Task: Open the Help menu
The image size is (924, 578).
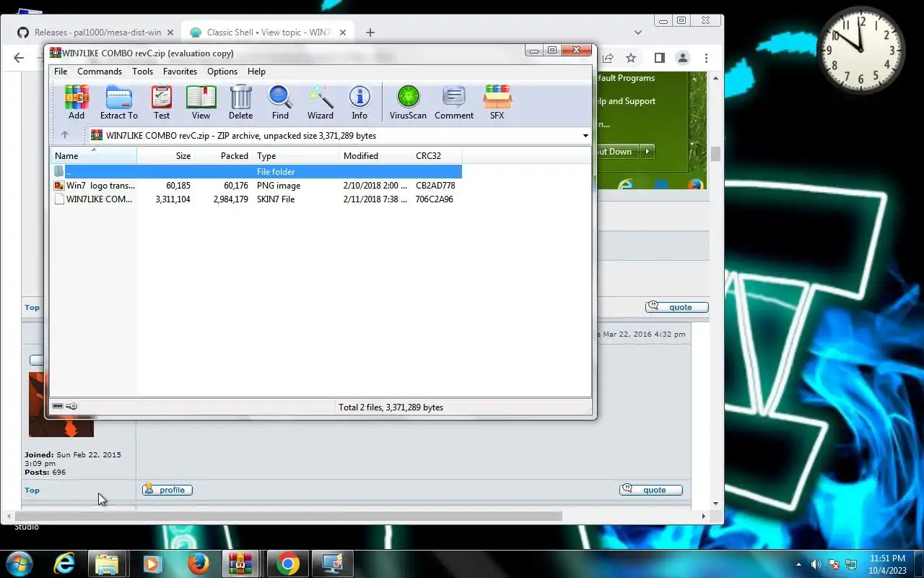Action: click(x=256, y=72)
